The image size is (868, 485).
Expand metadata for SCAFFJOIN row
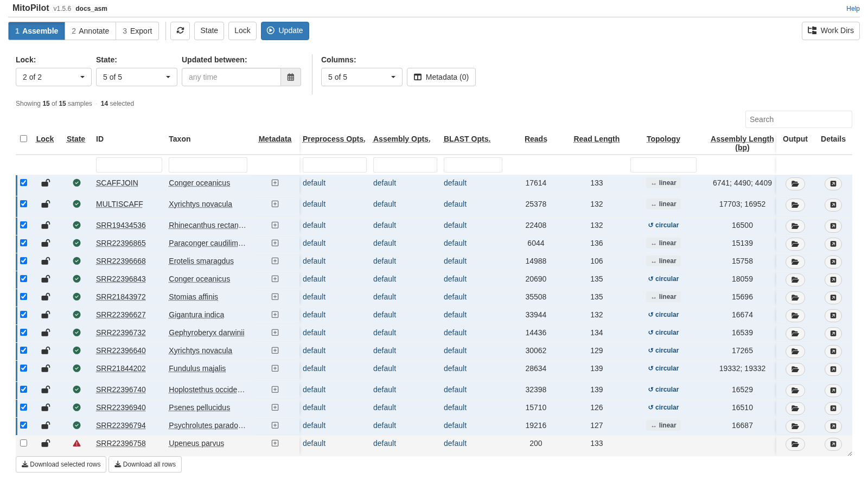tap(275, 183)
